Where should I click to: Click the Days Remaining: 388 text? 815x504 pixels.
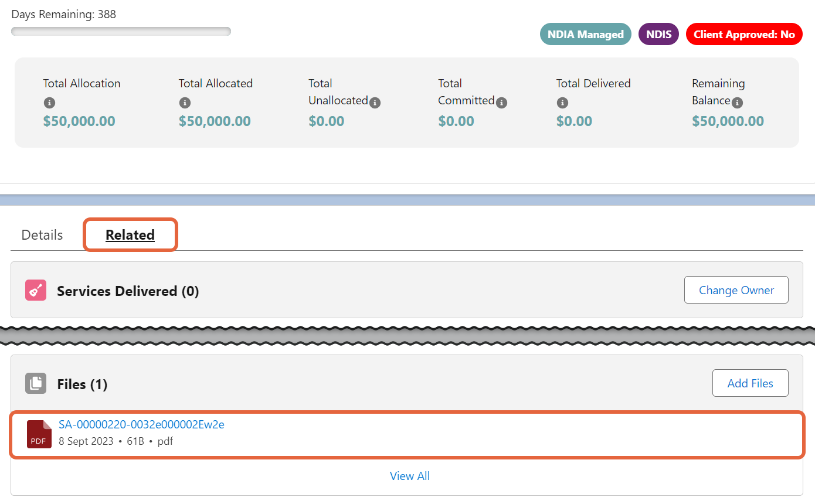64,14
